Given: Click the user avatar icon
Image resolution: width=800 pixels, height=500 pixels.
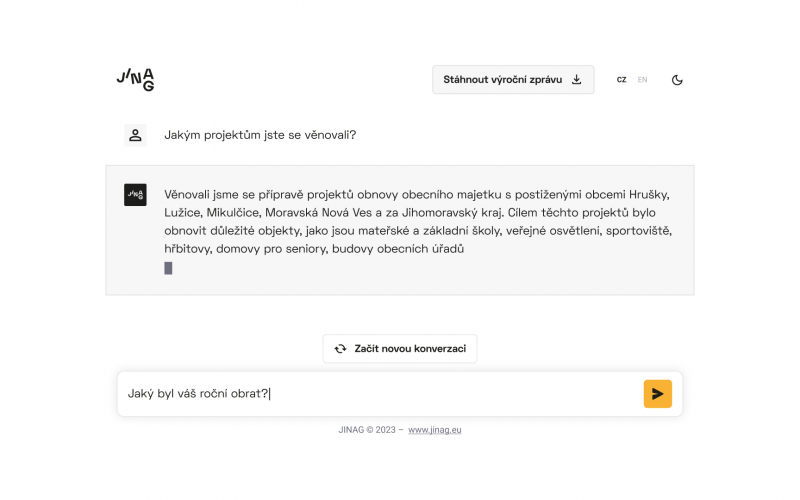Looking at the screenshot, I should [135, 135].
